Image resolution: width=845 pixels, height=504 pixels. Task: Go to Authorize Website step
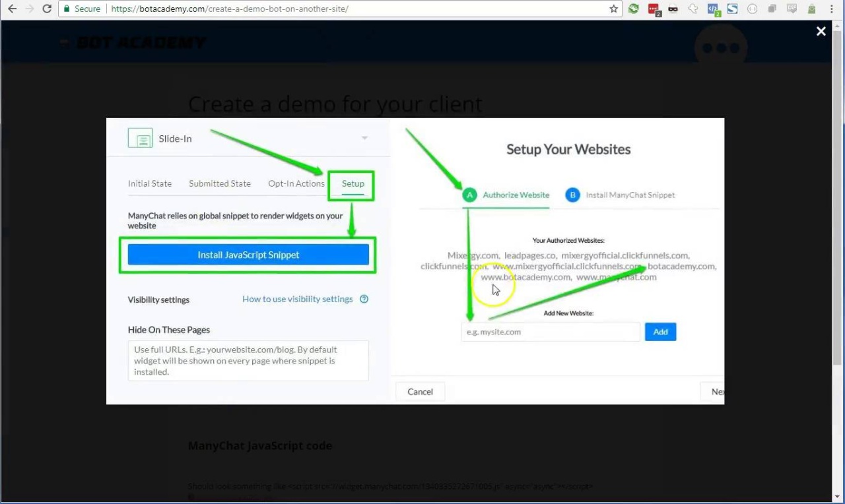point(516,195)
